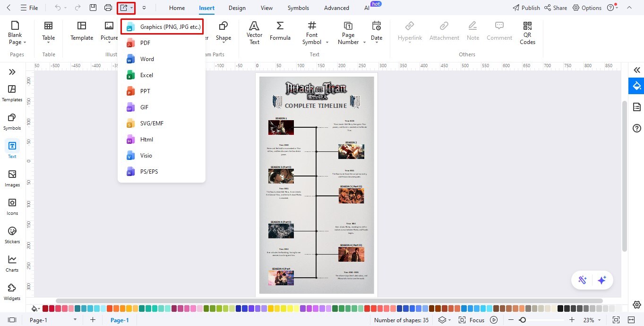Toggle the Text panel in the left sidebar

12,150
